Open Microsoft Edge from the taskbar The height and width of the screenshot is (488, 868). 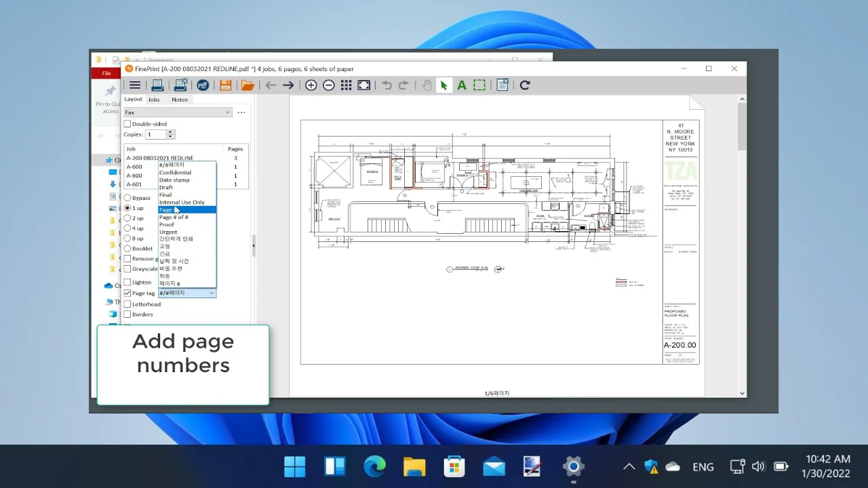tap(374, 466)
